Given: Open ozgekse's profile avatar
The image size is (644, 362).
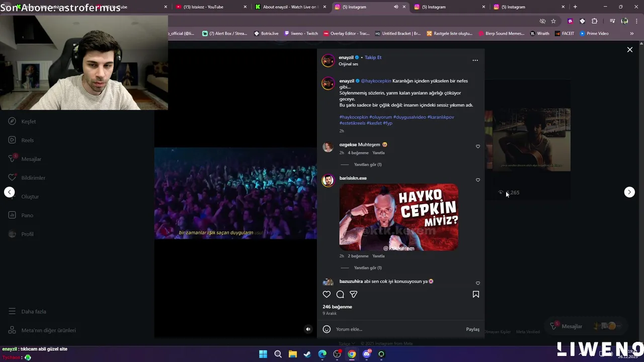Looking at the screenshot, I should click(x=328, y=147).
